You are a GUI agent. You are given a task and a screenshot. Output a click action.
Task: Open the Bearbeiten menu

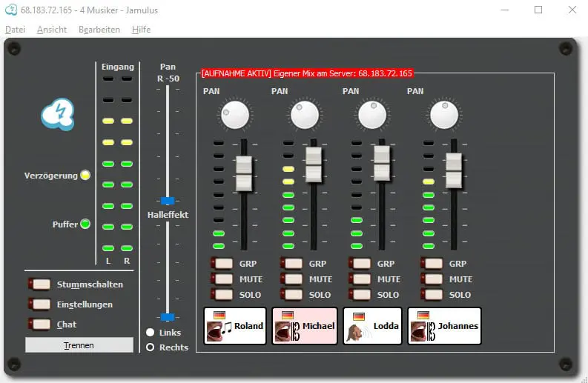pyautogui.click(x=99, y=30)
